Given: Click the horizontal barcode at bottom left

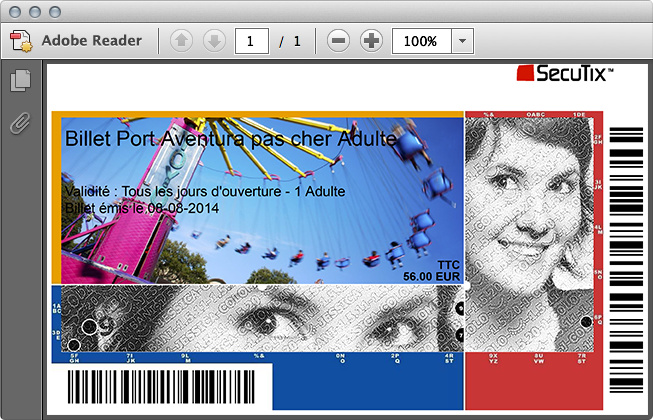Looking at the screenshot, I should [161, 387].
